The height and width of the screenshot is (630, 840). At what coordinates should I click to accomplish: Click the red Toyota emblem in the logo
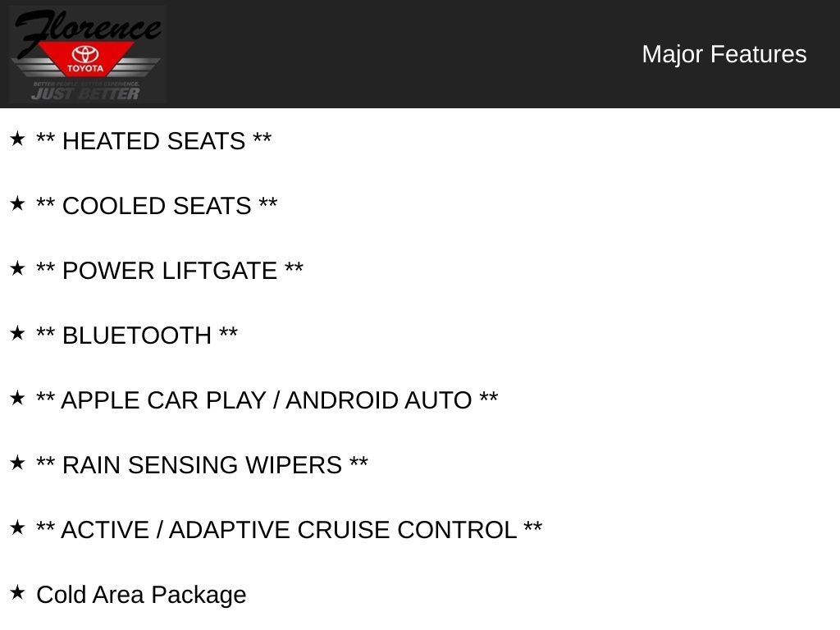(x=85, y=59)
